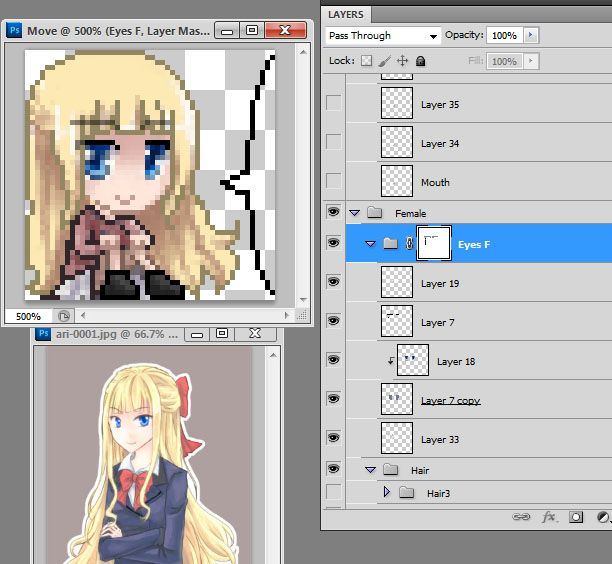This screenshot has height=564, width=612.
Task: Toggle lock all padlock icon
Action: pos(420,61)
